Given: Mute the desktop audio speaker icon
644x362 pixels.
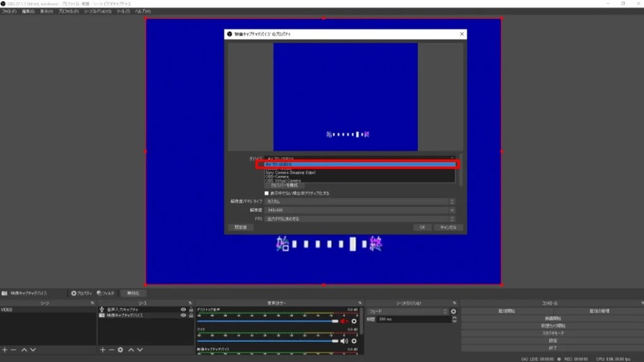Looking at the screenshot, I should [x=344, y=321].
